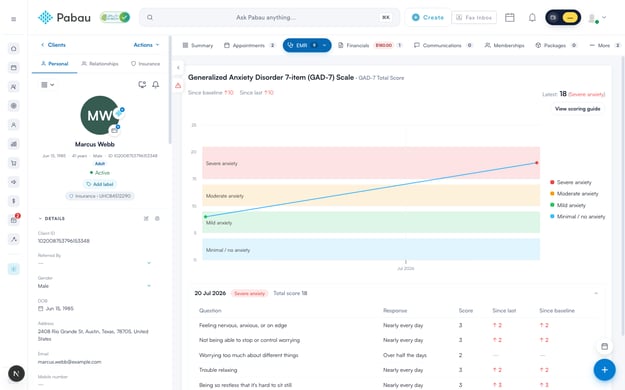The height and width of the screenshot is (390, 625).
Task: Open the More tabs menu
Action: point(604,45)
